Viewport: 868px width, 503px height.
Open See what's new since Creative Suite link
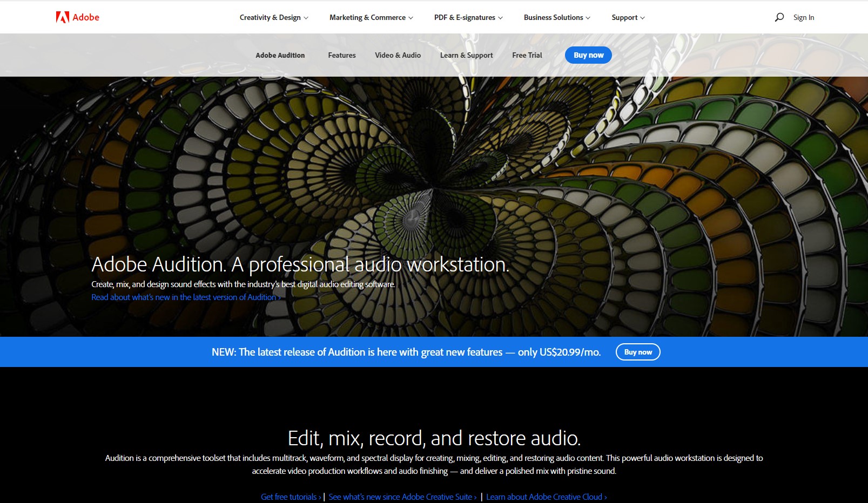[402, 497]
